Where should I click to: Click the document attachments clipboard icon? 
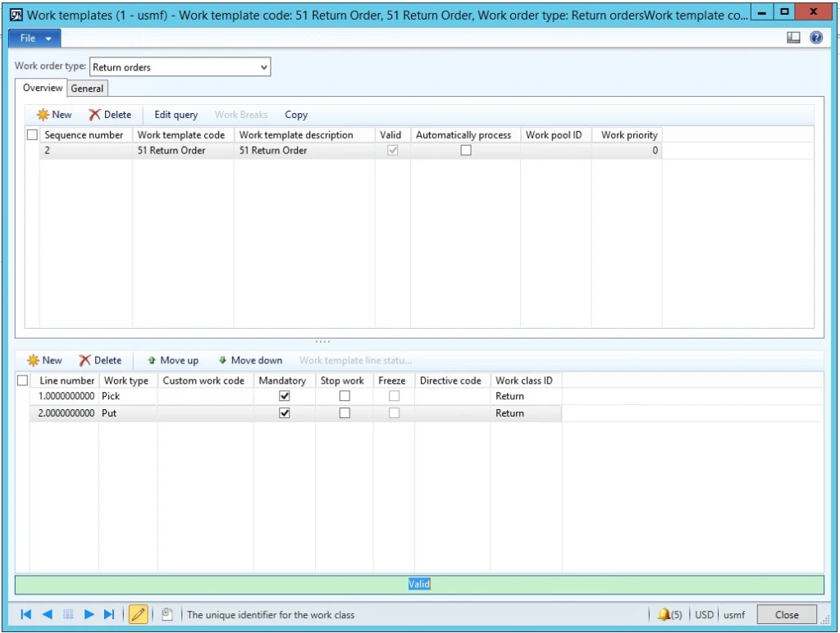(x=167, y=613)
